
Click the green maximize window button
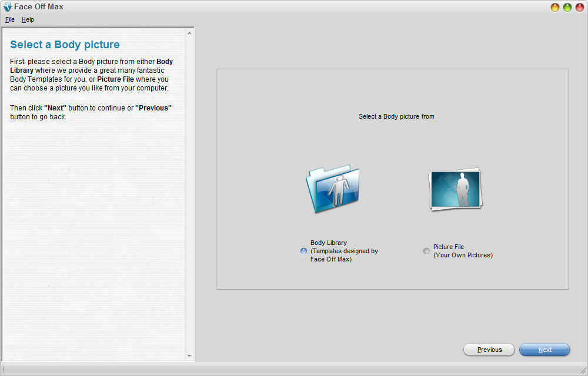[567, 7]
